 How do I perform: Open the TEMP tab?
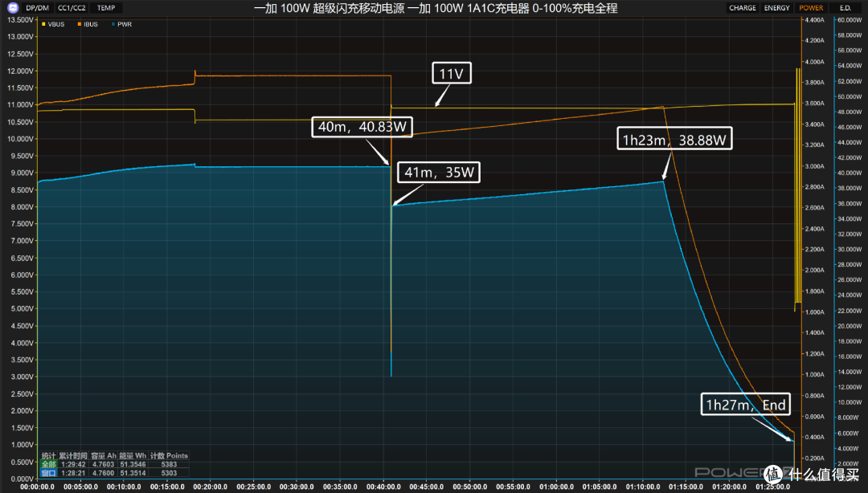point(106,8)
